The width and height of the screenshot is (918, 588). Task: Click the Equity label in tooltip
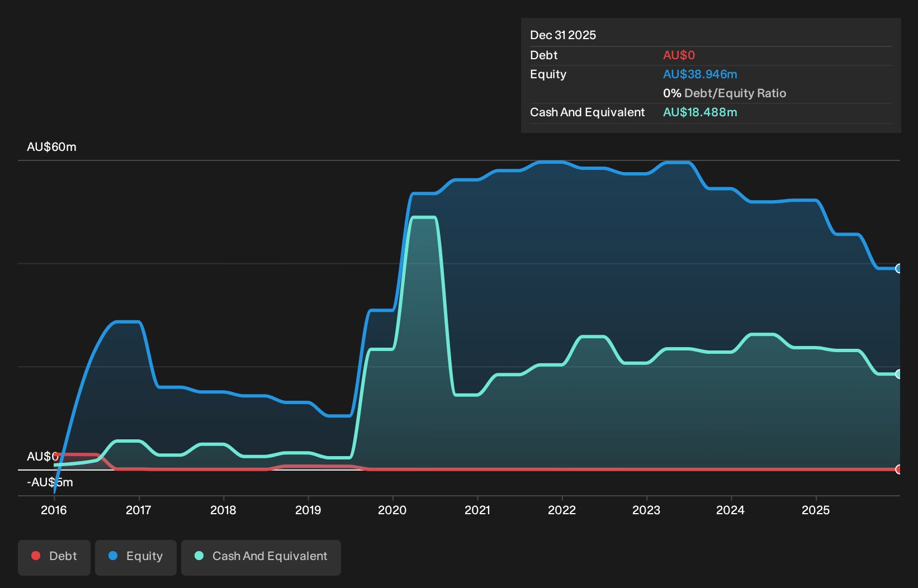(x=548, y=74)
